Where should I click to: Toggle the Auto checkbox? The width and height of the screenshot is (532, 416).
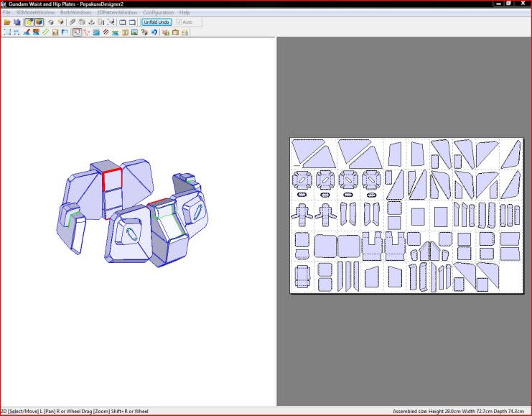point(185,22)
